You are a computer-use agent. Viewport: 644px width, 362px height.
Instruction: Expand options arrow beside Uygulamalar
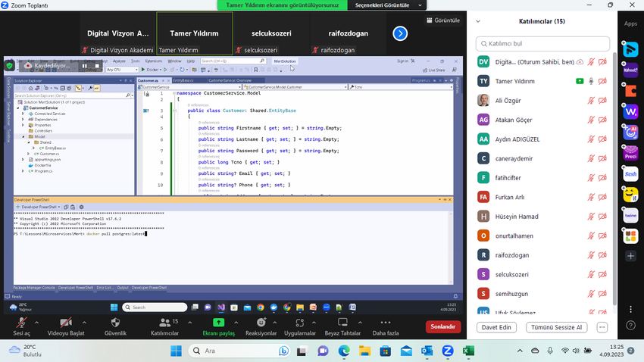click(x=314, y=323)
